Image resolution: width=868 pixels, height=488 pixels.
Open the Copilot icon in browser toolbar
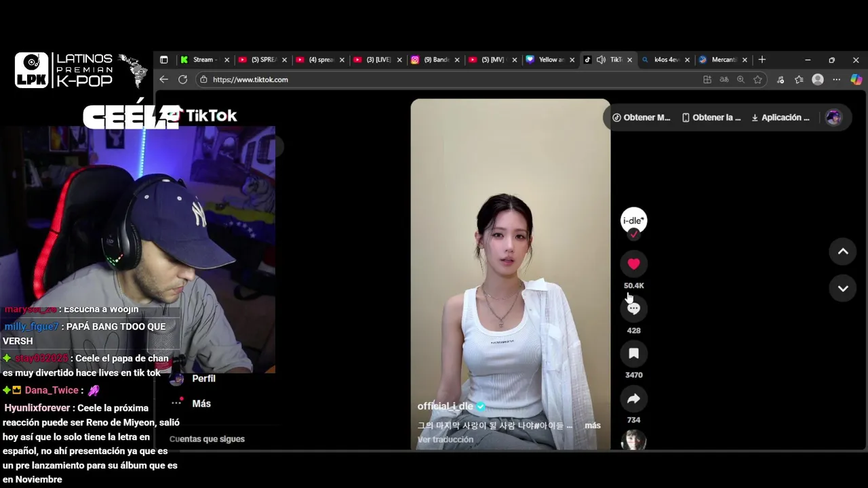pos(856,79)
